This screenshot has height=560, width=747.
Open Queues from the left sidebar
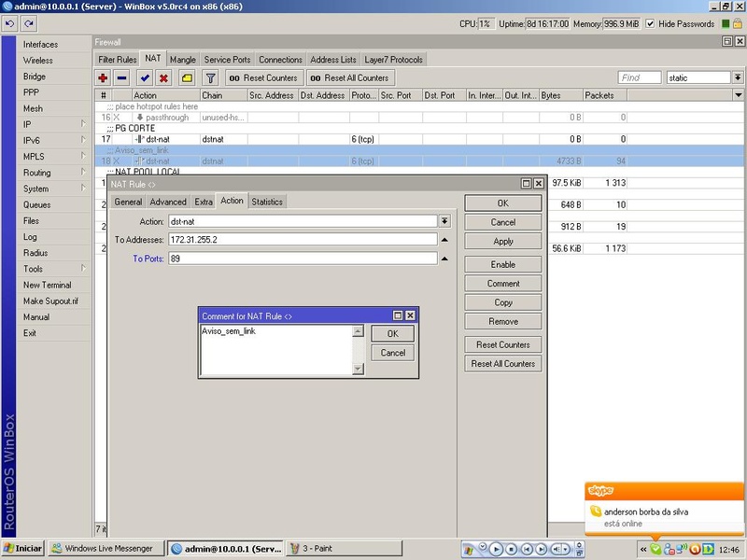[37, 204]
